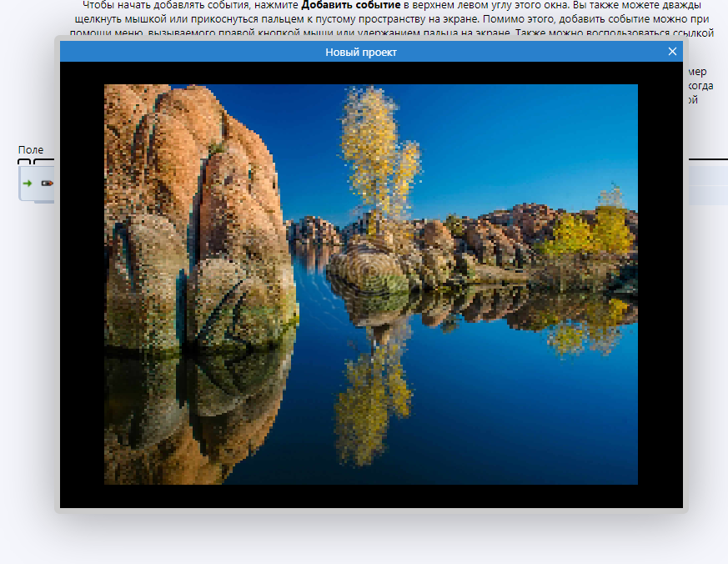
Task: Click the bold text Добавить событие
Action: [351, 6]
